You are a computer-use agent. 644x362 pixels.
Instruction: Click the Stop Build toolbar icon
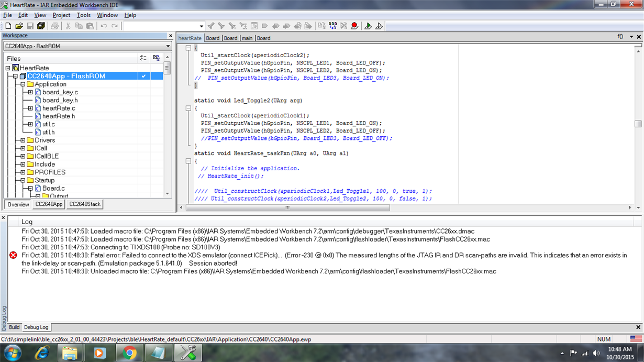click(343, 26)
